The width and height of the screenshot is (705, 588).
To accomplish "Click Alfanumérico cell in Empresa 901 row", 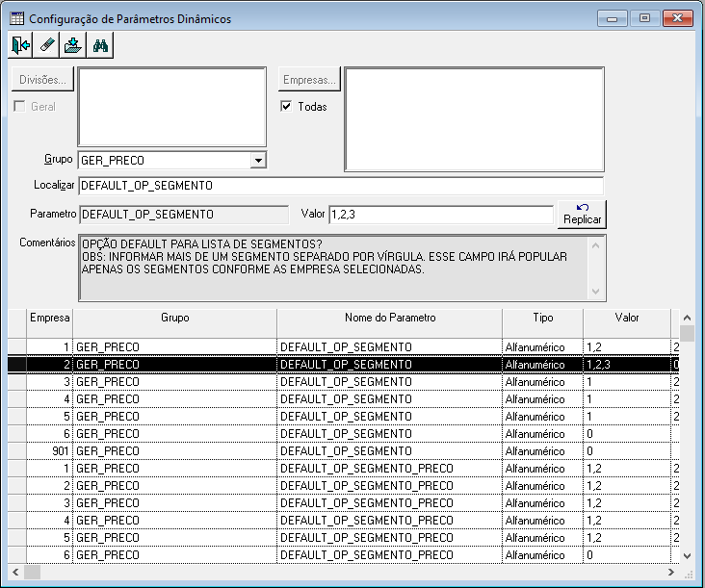I will pos(542,451).
